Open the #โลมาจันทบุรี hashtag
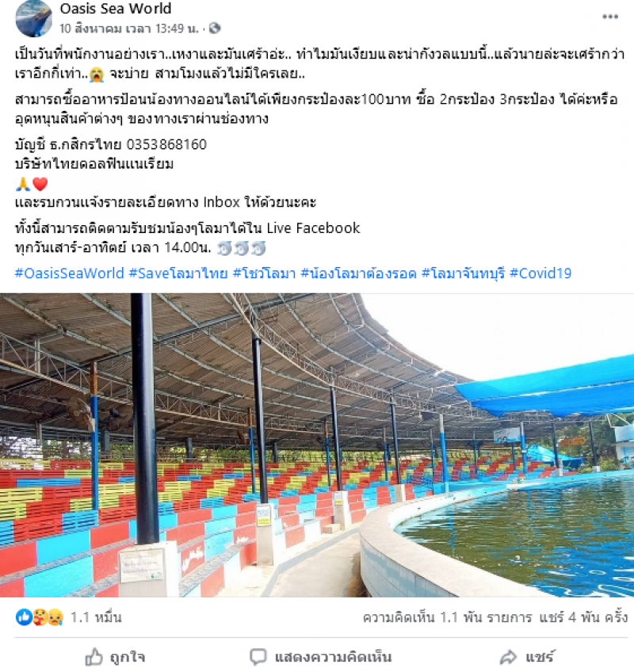The image size is (634, 672). click(x=463, y=273)
